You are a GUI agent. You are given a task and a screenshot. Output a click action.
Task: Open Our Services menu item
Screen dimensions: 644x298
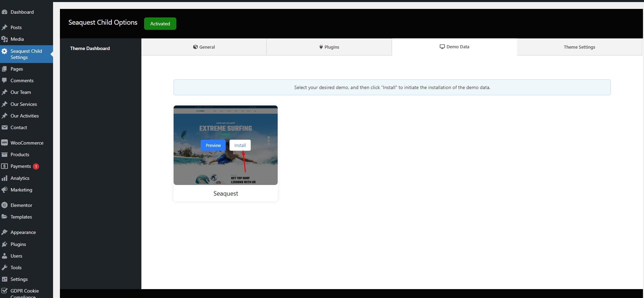[26, 104]
